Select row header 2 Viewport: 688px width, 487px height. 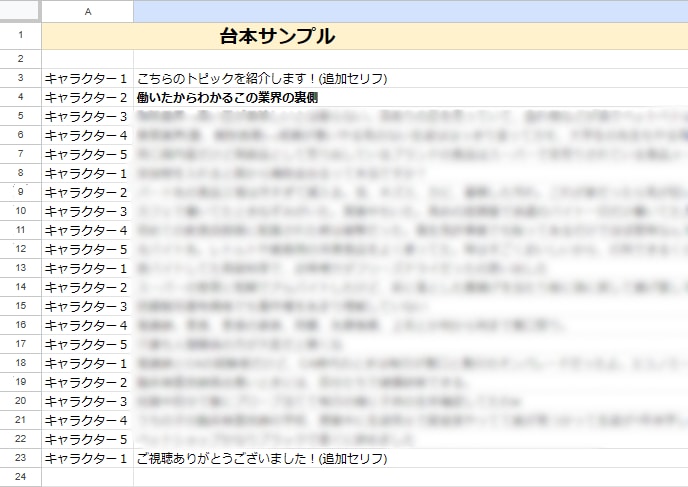pyautogui.click(x=21, y=59)
